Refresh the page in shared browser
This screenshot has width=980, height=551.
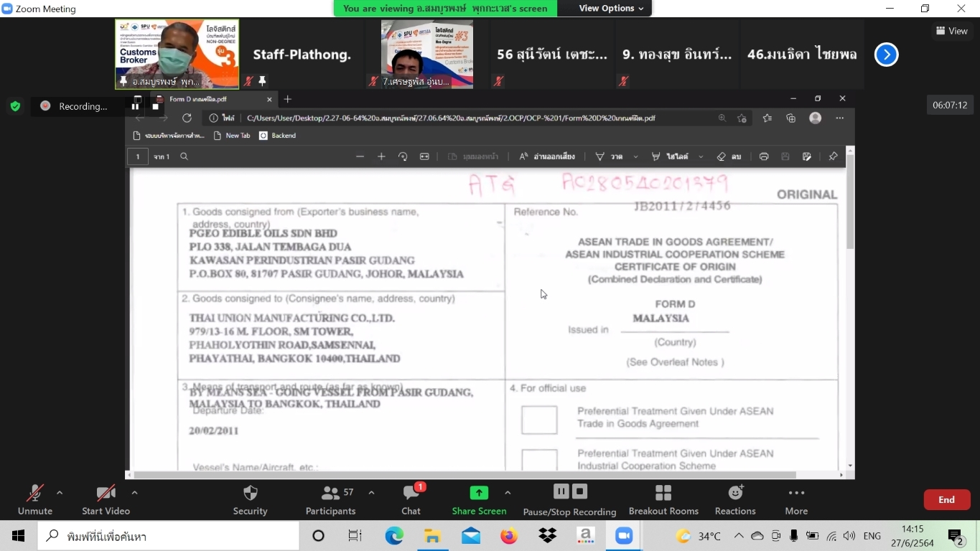pos(187,118)
